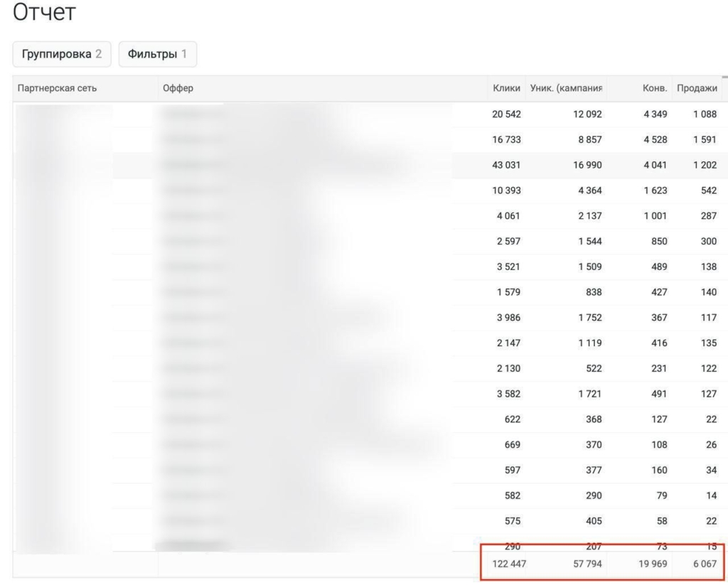Select the 1 202 sales cell
This screenshot has height=585, width=728.
coord(704,165)
